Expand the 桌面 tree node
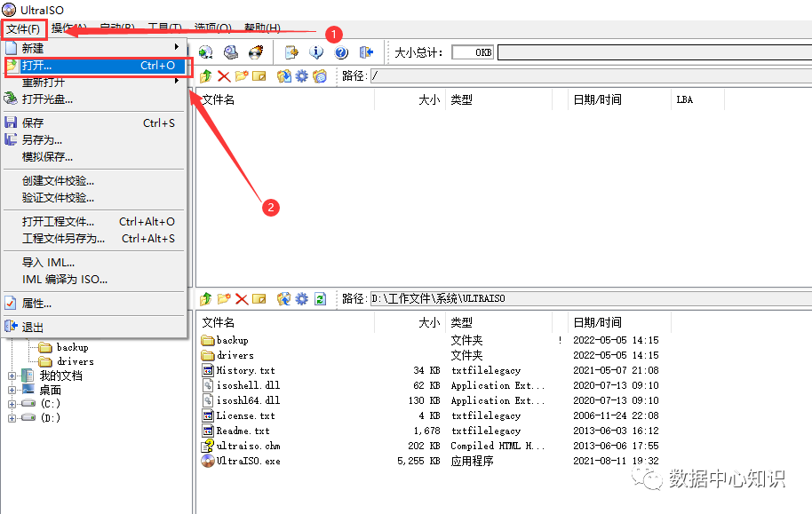Image resolution: width=812 pixels, height=514 pixels. point(12,390)
